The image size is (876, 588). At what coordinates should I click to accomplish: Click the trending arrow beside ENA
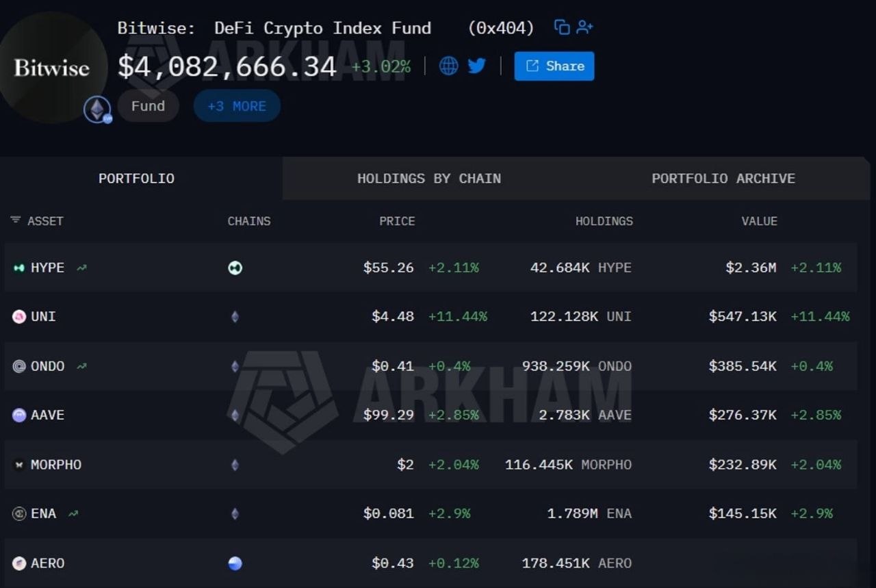[73, 513]
